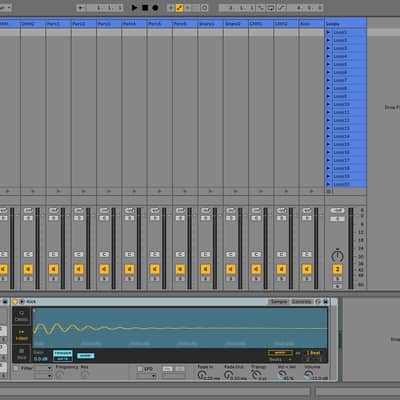Screen dimensions: 400x400
Task: Click the Simpler Volume knob
Action: tap(309, 375)
